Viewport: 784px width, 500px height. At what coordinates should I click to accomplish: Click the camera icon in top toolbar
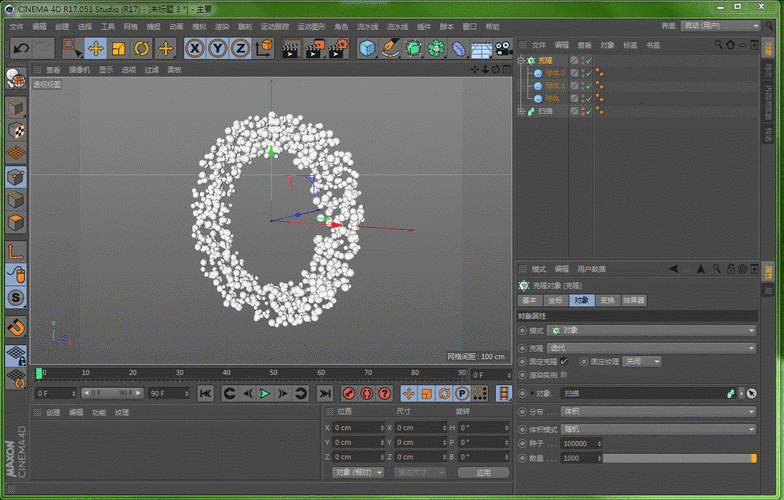pos(505,48)
